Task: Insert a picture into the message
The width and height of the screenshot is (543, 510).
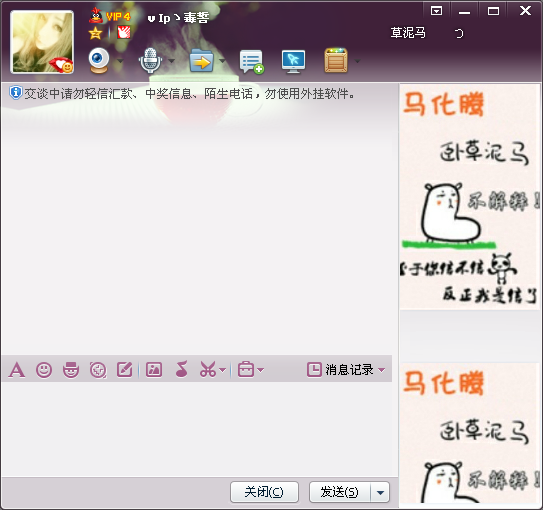Action: coord(154,369)
